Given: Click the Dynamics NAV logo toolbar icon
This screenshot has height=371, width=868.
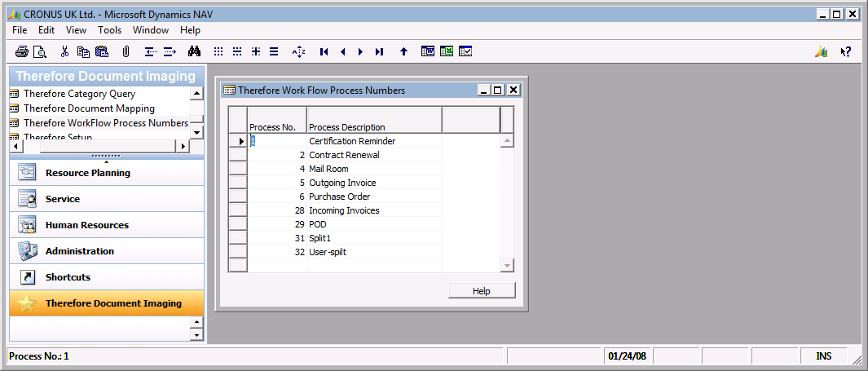Looking at the screenshot, I should [822, 51].
